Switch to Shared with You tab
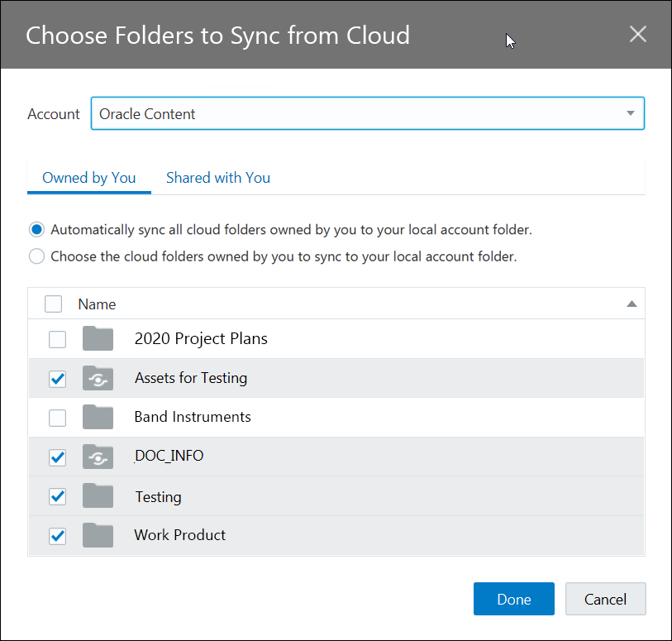This screenshot has width=672, height=641. tap(218, 178)
